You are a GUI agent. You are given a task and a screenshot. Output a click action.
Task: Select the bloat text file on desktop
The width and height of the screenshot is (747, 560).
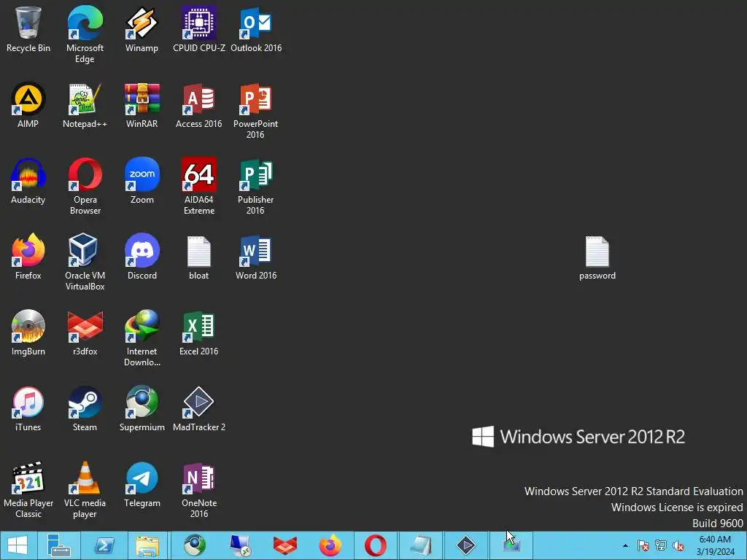tap(199, 257)
